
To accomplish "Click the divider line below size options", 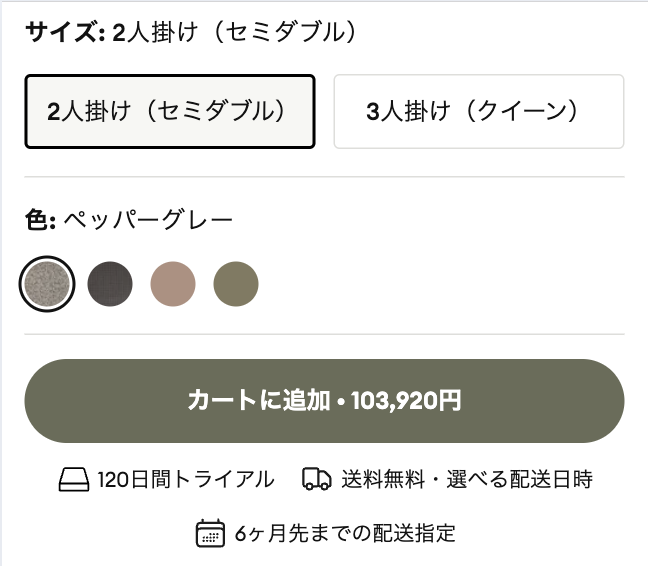I will [x=324, y=177].
